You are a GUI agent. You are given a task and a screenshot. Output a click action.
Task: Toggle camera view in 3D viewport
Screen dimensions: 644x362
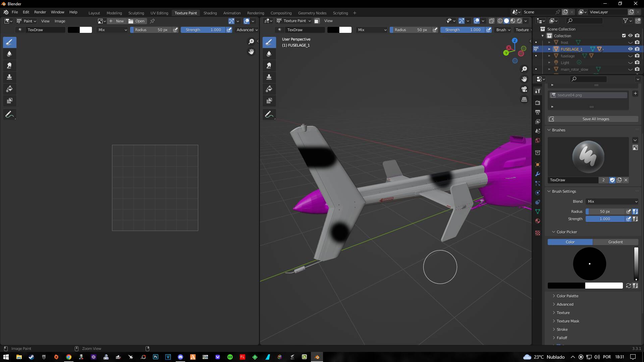[x=524, y=89]
